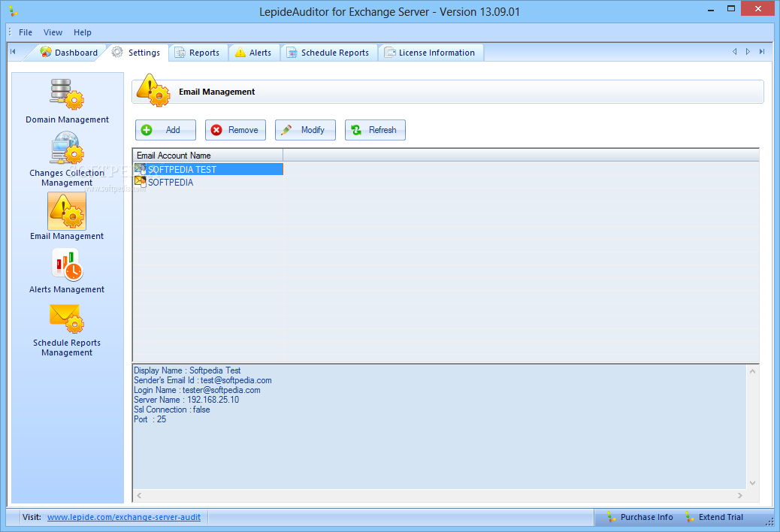Click the horizontal scroll right arrow
Image resolution: width=780 pixels, height=532 pixels.
pos(740,495)
